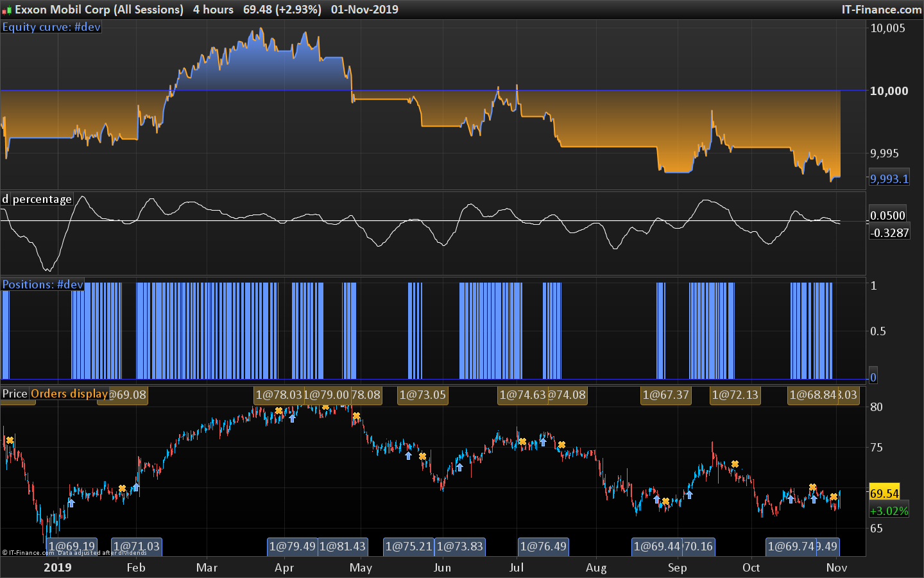The height and width of the screenshot is (578, 924).
Task: Click the buy arrow marker in early September
Action: click(690, 495)
